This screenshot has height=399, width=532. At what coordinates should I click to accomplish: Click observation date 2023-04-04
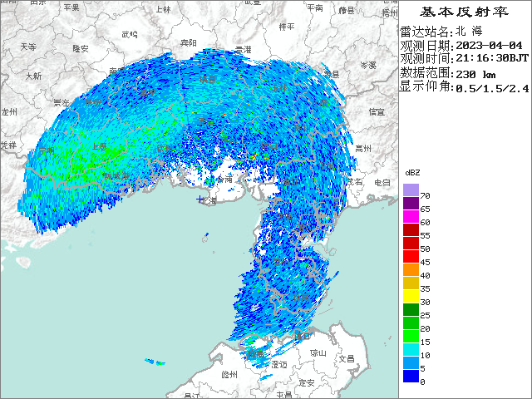point(489,46)
